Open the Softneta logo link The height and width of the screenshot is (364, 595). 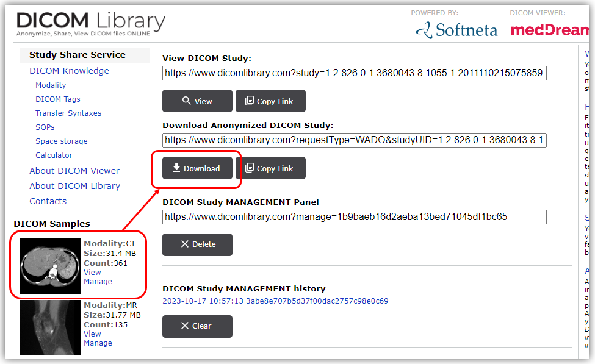coord(456,29)
